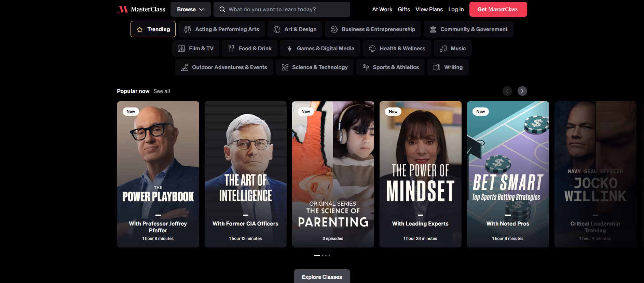Click the New badge on Power Playbook
The width and height of the screenshot is (644, 283).
click(131, 112)
